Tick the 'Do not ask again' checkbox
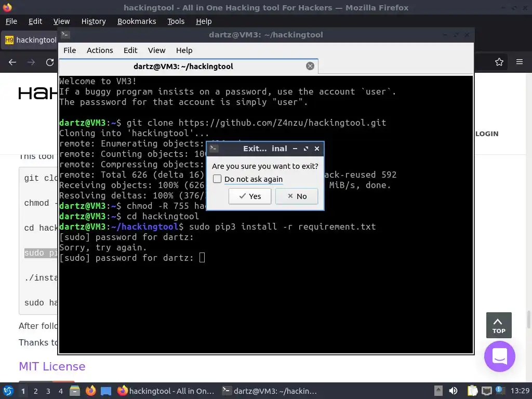Image resolution: width=532 pixels, height=399 pixels. (217, 179)
